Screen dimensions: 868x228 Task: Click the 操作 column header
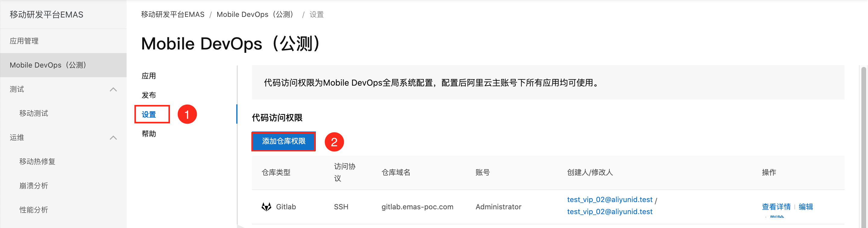click(769, 172)
